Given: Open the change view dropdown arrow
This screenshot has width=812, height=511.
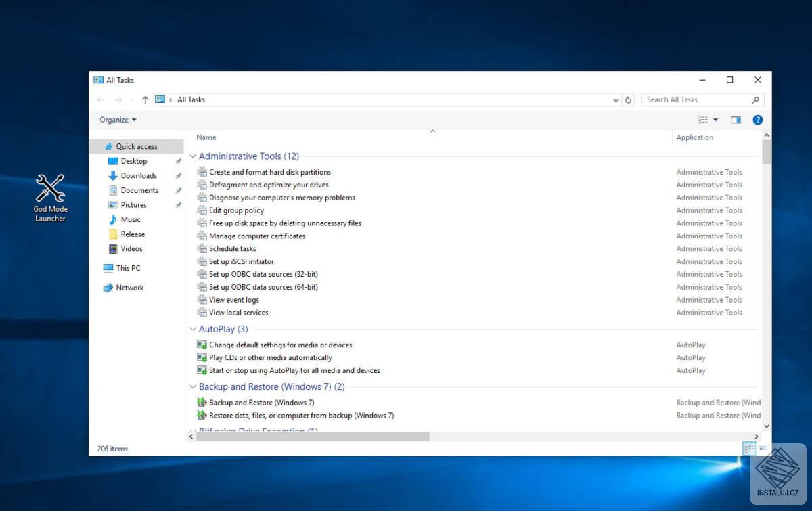Looking at the screenshot, I should [715, 120].
